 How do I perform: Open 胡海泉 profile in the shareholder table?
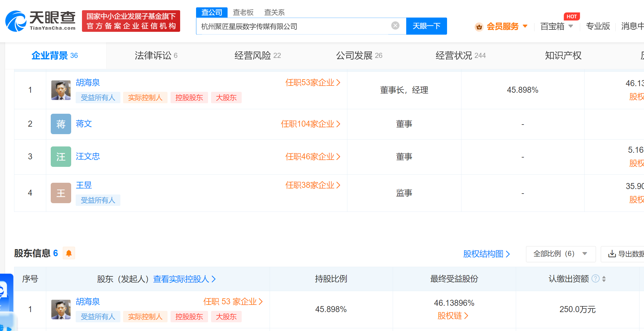pyautogui.click(x=88, y=302)
